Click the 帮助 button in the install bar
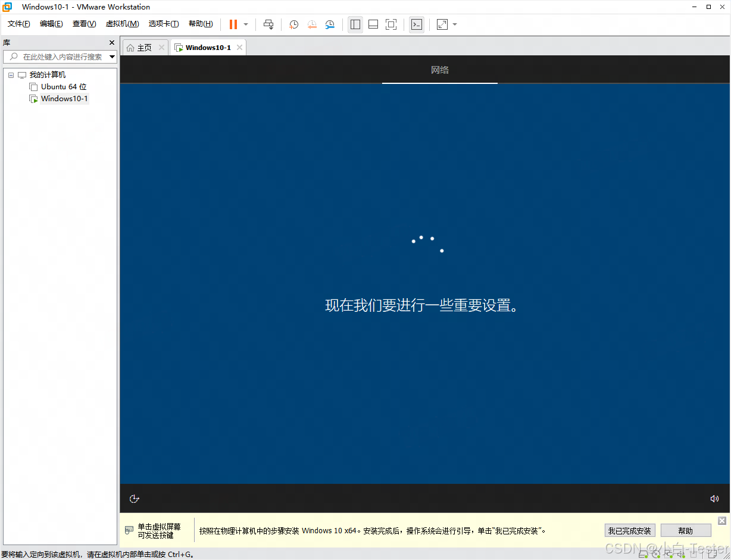This screenshot has height=560, width=731. click(x=686, y=530)
